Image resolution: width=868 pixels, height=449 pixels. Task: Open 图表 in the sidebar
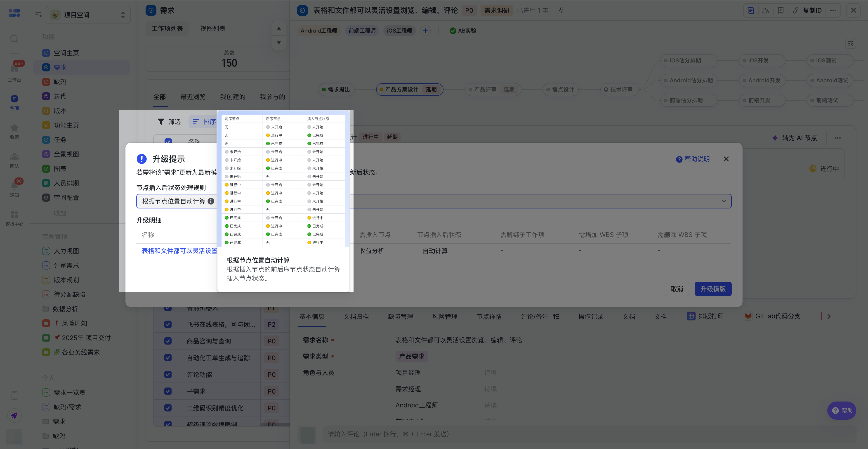click(81, 169)
